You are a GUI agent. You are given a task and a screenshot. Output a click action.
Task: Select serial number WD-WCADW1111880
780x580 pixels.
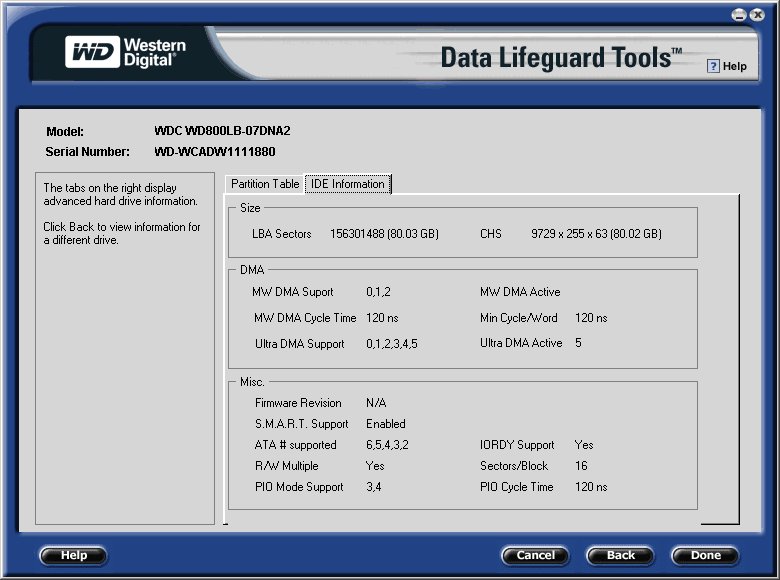pos(214,152)
